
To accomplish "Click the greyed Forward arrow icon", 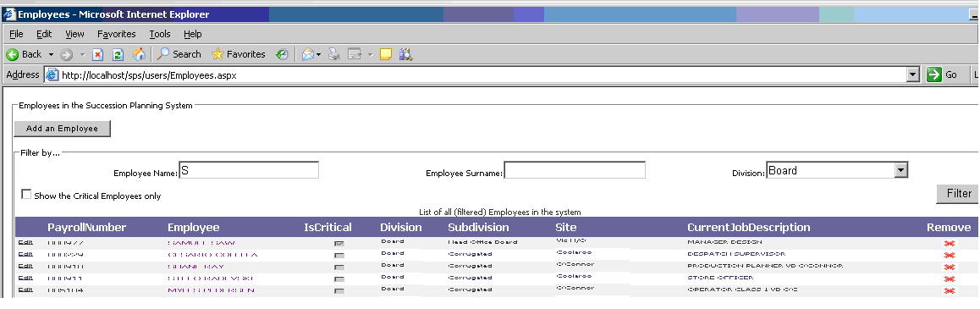I will click(x=66, y=55).
